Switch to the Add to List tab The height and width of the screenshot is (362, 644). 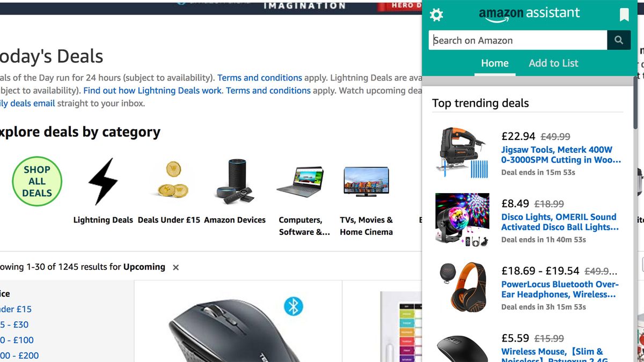pyautogui.click(x=553, y=63)
